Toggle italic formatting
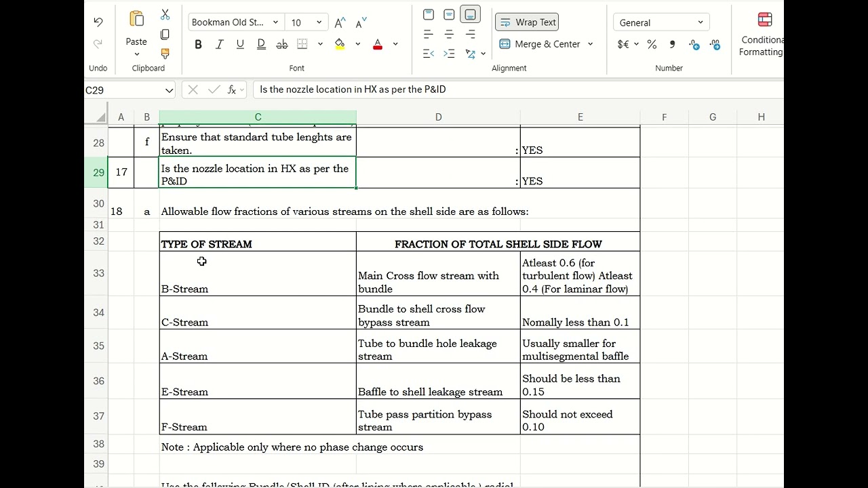Viewport: 868px width, 488px height. coord(219,44)
